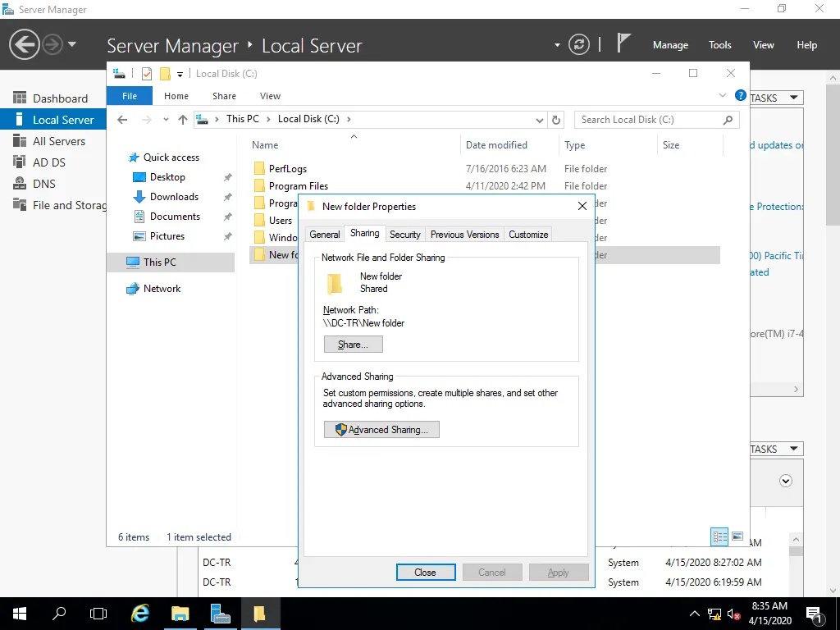The image size is (840, 630).
Task: Open the notifications flag in Server Manager
Action: [624, 43]
